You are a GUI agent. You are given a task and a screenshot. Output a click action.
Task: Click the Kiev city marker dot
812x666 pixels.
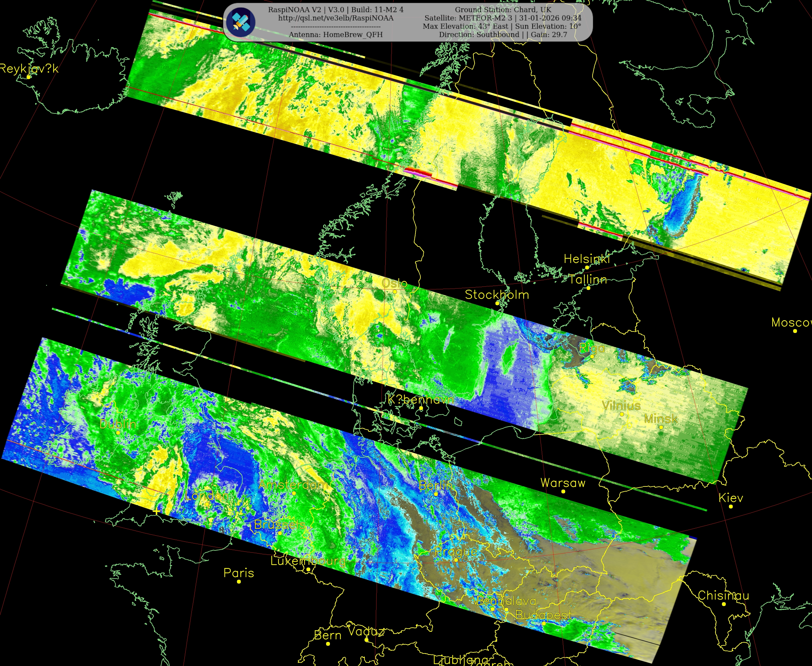[x=731, y=506]
